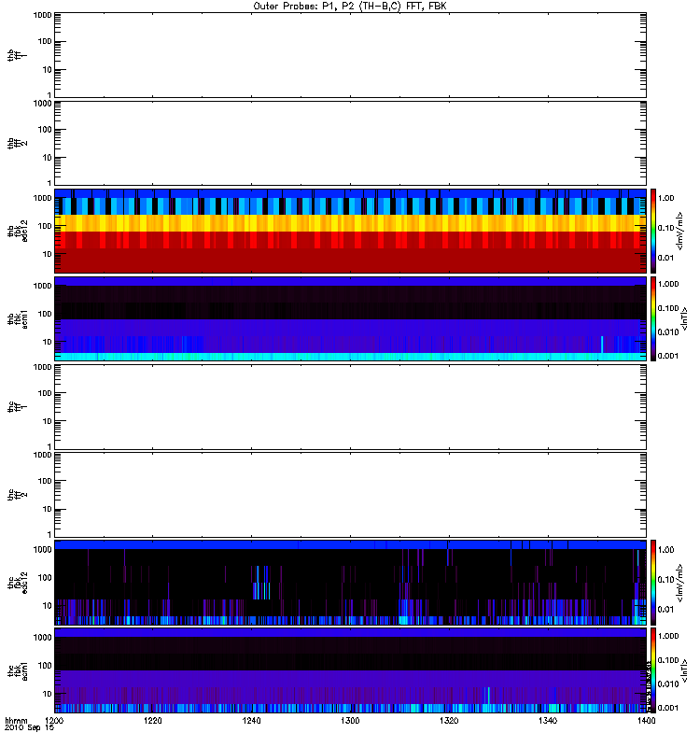Click the 'hhmm' axis unit label
This screenshot has height=747, width=700.
16,721
